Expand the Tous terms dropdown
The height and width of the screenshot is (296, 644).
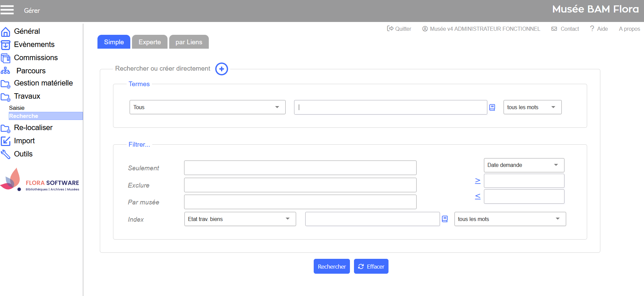coord(207,107)
